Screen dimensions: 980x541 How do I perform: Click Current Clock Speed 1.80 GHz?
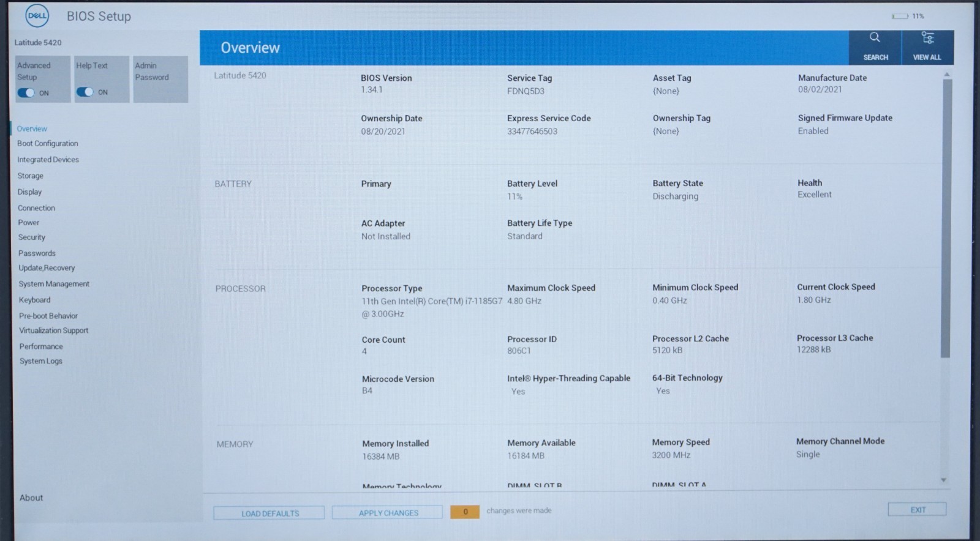(814, 300)
